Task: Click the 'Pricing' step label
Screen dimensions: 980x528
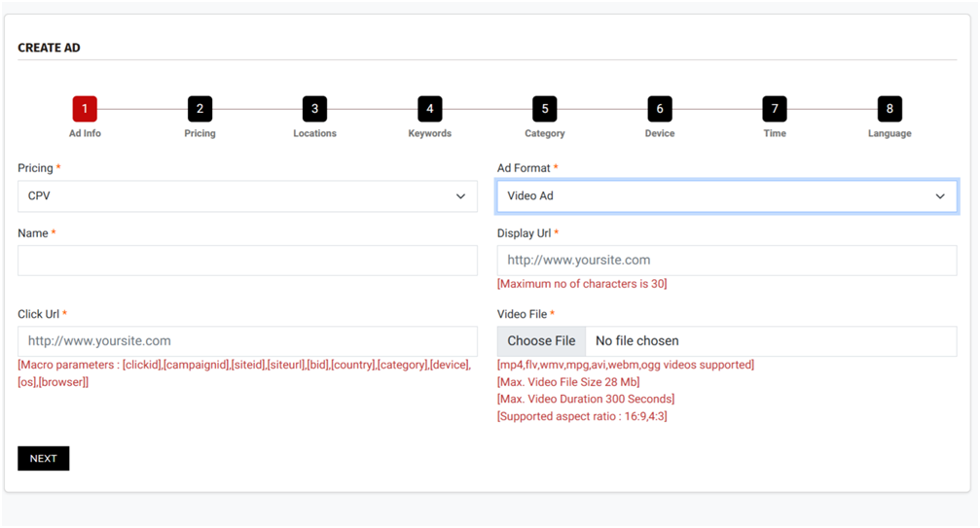Action: 200,133
